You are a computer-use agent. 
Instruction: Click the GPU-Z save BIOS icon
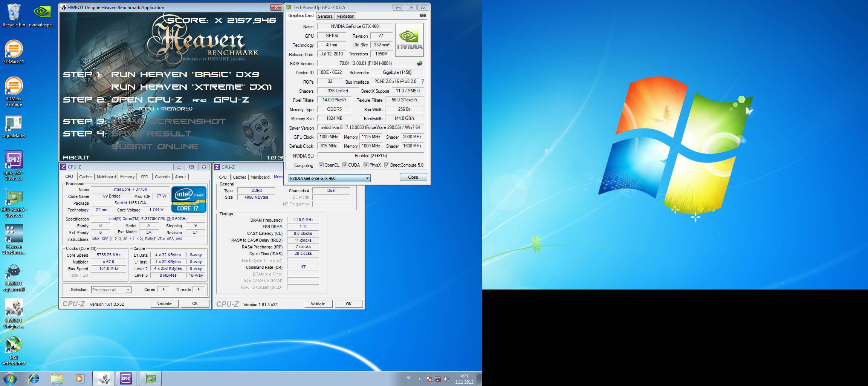coord(420,63)
